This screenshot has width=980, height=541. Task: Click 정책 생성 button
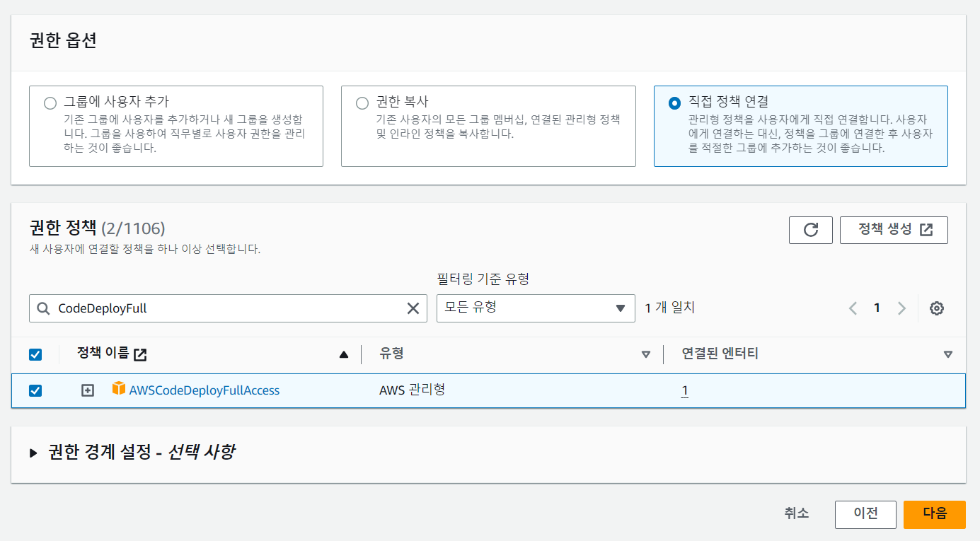point(894,230)
